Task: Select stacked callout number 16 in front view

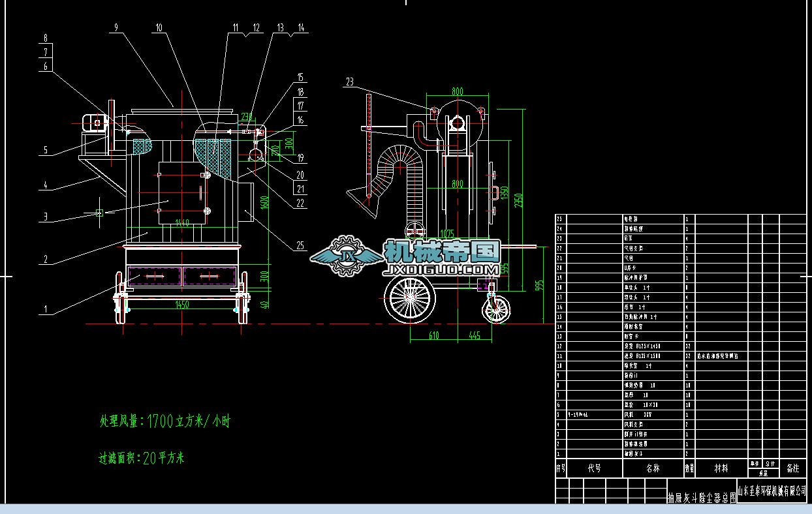Action: [x=300, y=120]
